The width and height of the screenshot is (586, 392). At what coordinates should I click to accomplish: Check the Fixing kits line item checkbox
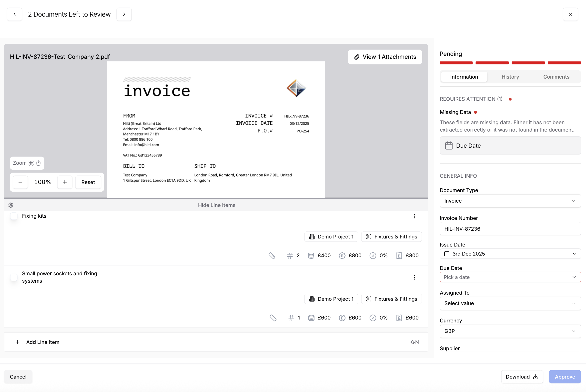point(14,216)
